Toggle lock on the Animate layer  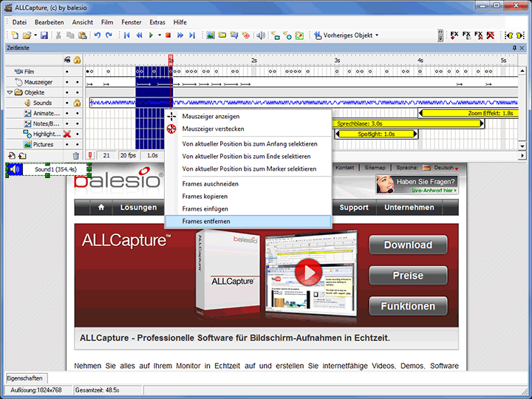coord(78,113)
